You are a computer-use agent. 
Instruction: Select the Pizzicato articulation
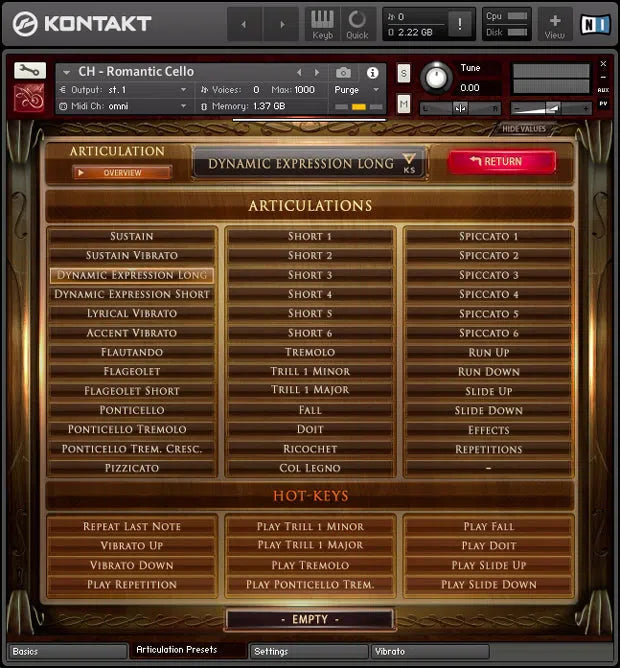click(132, 468)
